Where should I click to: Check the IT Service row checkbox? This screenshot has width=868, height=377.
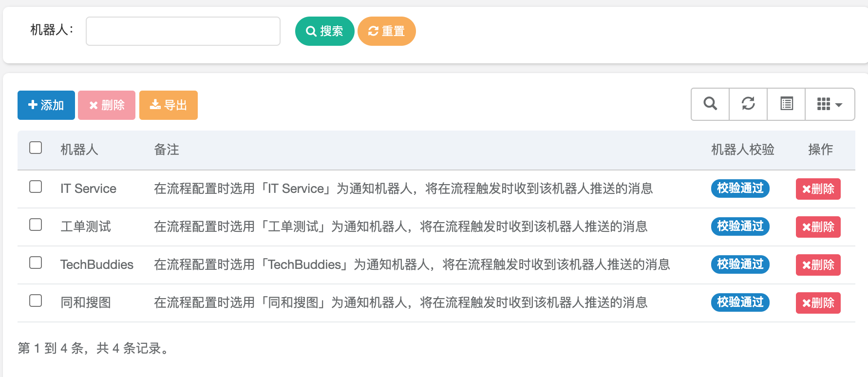click(x=36, y=187)
